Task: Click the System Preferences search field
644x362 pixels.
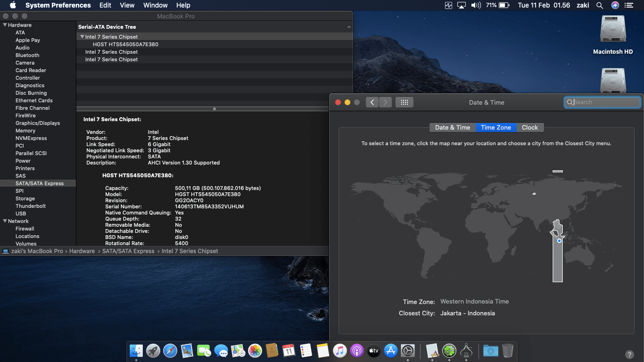Action: click(x=603, y=102)
